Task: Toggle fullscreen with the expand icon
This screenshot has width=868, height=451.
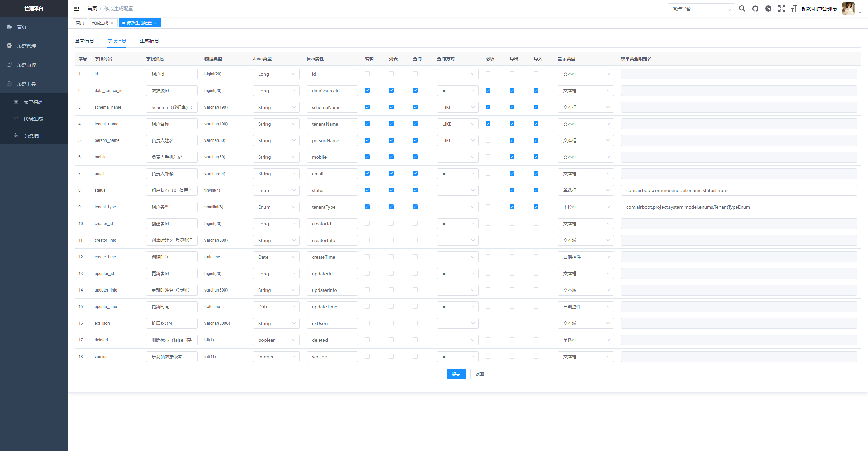Action: 782,8
